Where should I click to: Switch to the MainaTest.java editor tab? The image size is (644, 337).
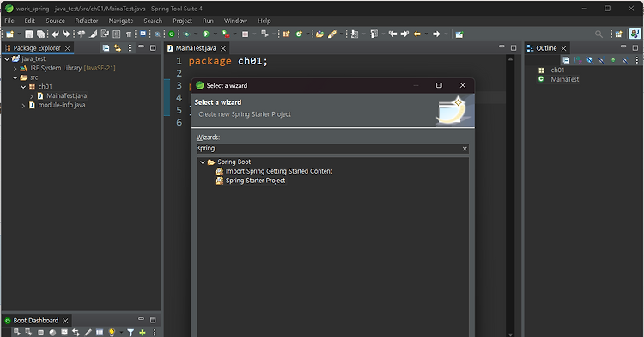[196, 48]
